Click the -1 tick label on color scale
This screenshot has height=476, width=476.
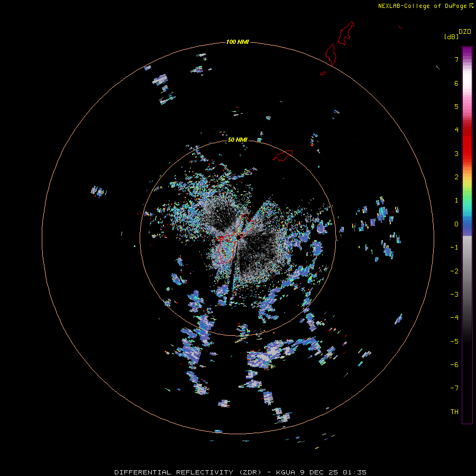454,248
